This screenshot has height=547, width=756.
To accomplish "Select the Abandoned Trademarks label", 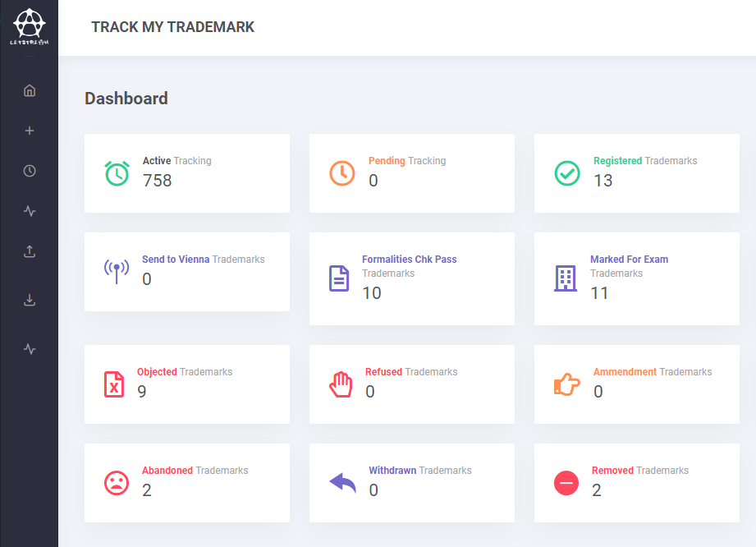I will pos(195,471).
